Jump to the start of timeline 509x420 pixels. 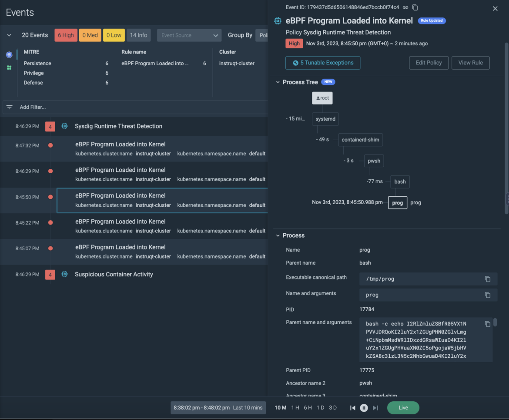pyautogui.click(x=352, y=408)
